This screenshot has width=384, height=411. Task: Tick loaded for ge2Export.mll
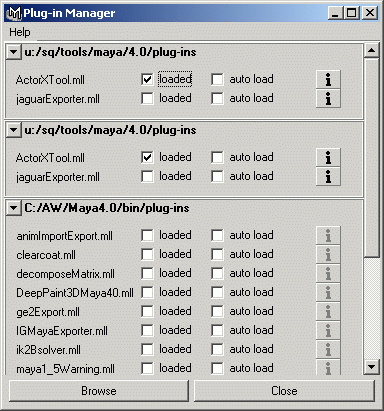147,311
